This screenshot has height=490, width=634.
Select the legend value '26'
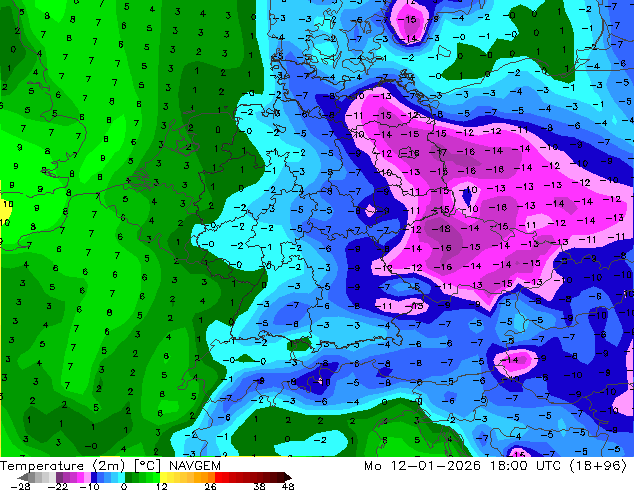(210, 486)
